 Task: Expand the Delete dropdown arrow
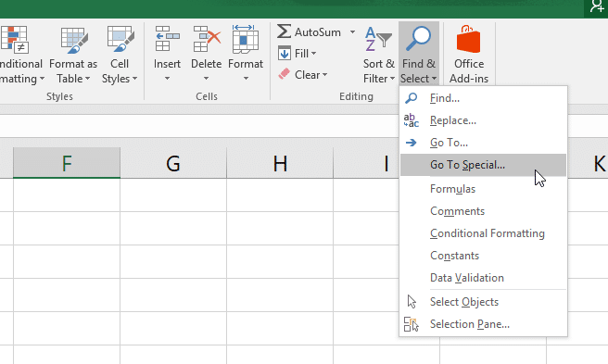point(207,79)
